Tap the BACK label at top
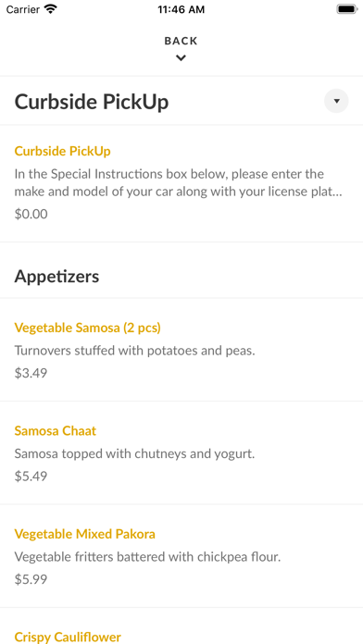This screenshot has height=644, width=363. pyautogui.click(x=181, y=41)
